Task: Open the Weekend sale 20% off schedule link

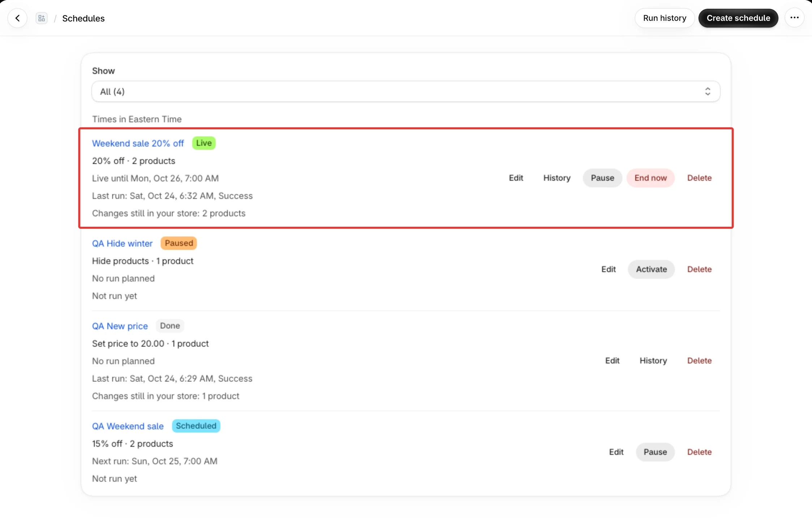Action: (138, 143)
